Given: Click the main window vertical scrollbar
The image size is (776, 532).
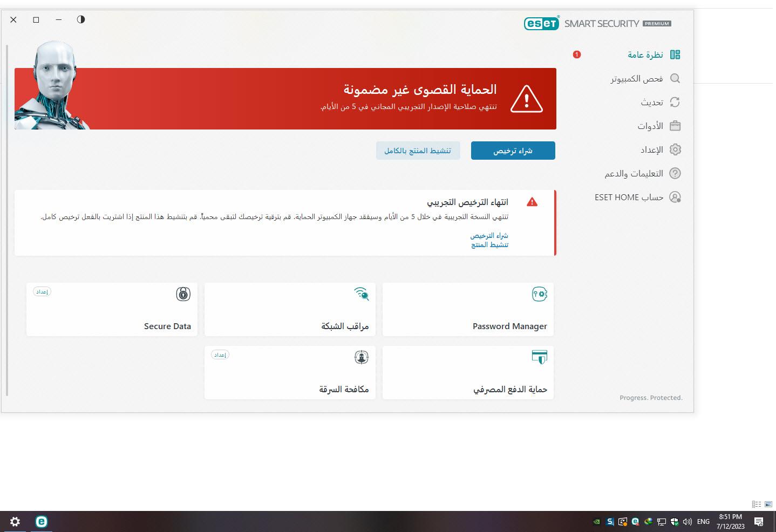Looking at the screenshot, I should tap(7, 220).
